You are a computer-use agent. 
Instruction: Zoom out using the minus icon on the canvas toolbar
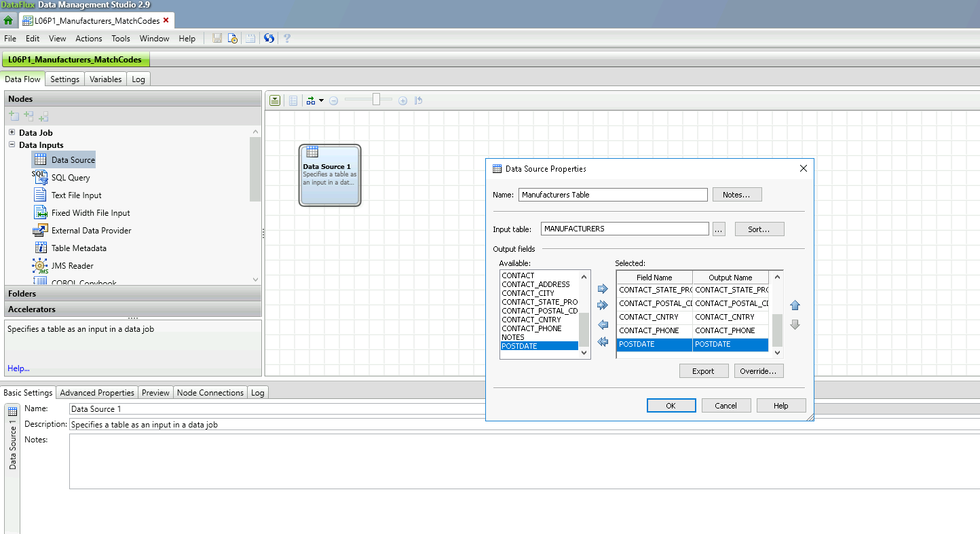(333, 100)
